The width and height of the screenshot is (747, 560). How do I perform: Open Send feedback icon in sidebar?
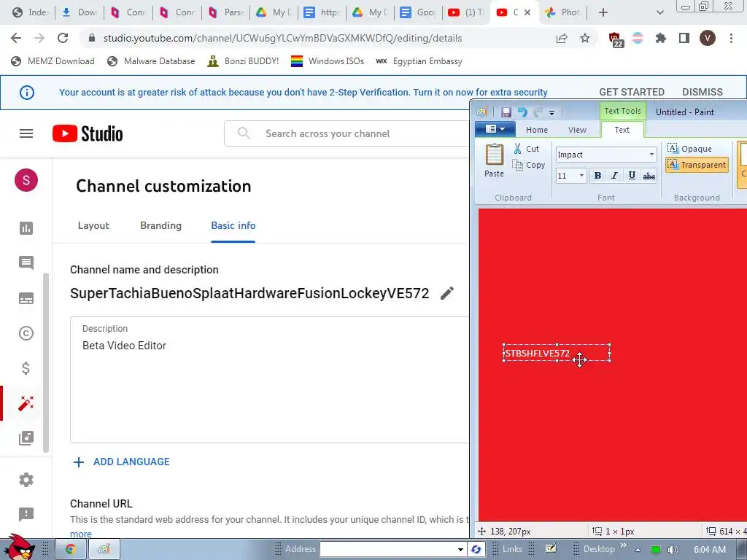pos(26,514)
